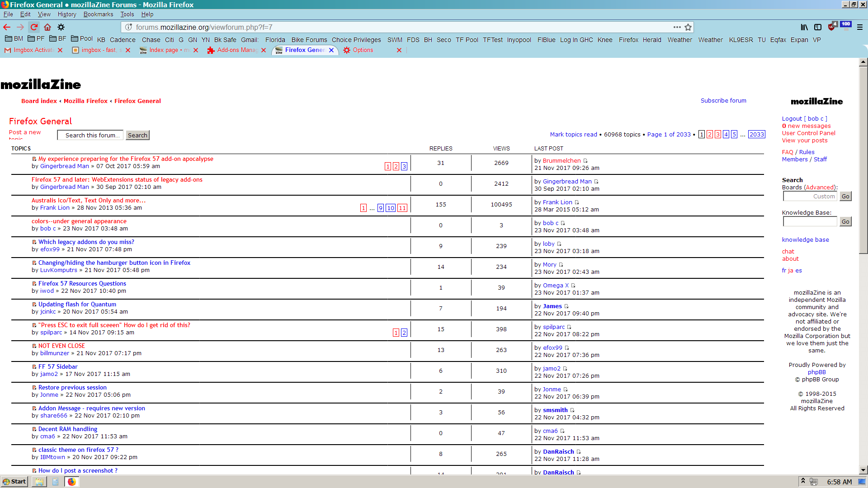Viewport: 868px width, 488px height.
Task: Bookmark this page with the star icon
Action: point(688,27)
